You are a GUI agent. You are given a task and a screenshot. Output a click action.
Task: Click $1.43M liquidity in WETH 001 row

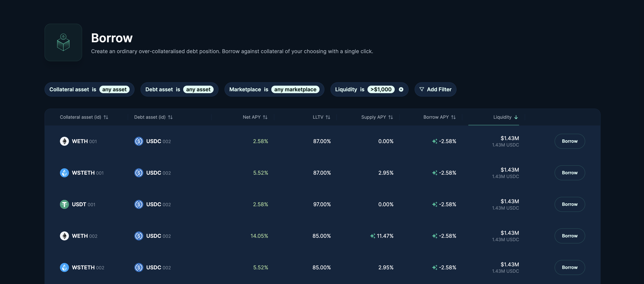click(510, 138)
